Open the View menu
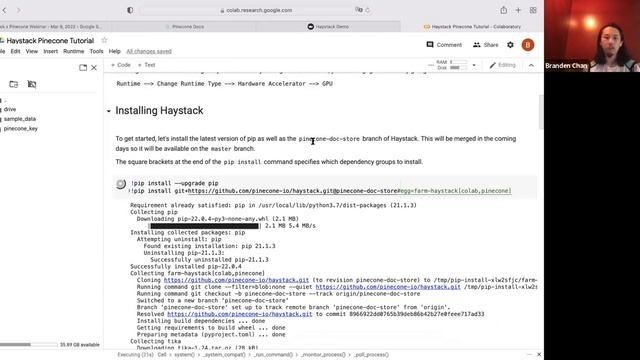The width and height of the screenshot is (640, 360). click(x=31, y=51)
